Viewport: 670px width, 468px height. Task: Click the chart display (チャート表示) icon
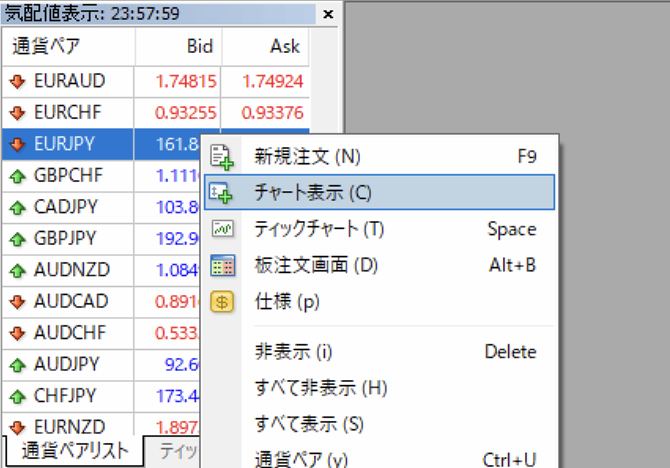click(221, 193)
